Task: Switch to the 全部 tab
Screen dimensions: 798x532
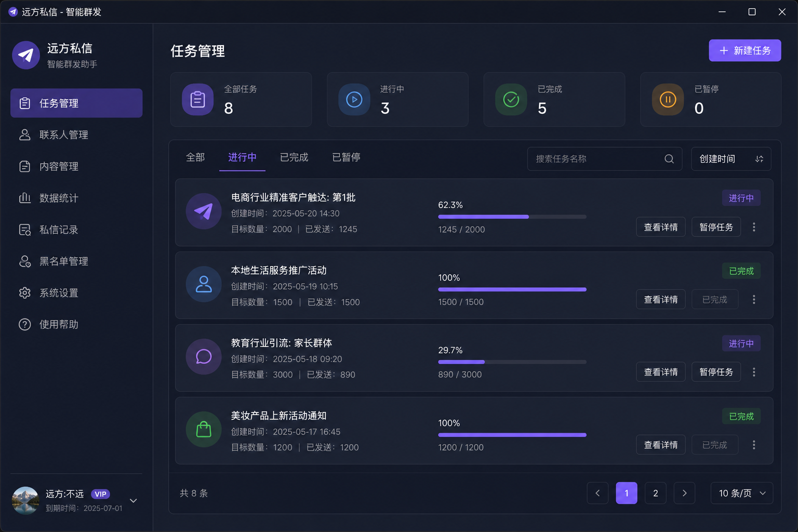Action: click(x=195, y=157)
